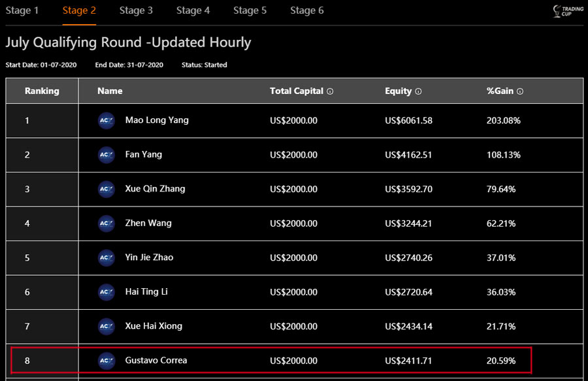Click Gustavo Correa's avatar icon
Viewport: 588px width, 381px height.
(106, 360)
